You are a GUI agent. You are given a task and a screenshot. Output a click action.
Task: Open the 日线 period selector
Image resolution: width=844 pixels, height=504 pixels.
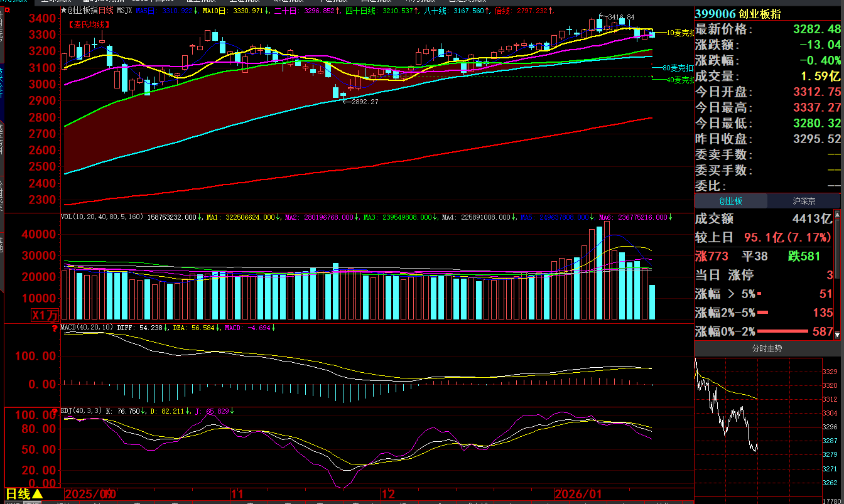(24, 494)
